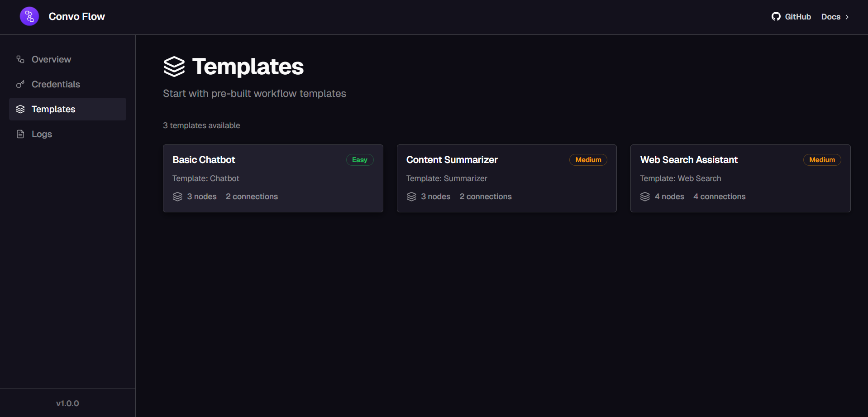
Task: Click the key icon next to Credentials
Action: coord(20,84)
